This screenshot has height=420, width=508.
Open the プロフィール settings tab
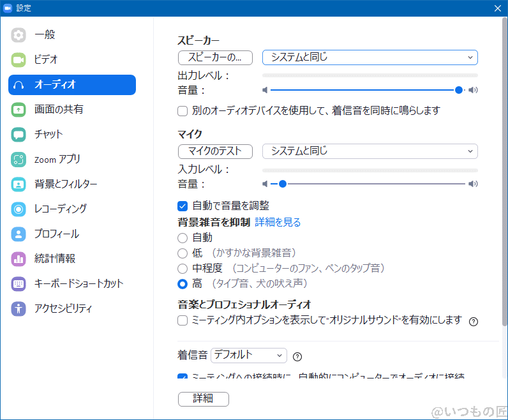pos(56,234)
